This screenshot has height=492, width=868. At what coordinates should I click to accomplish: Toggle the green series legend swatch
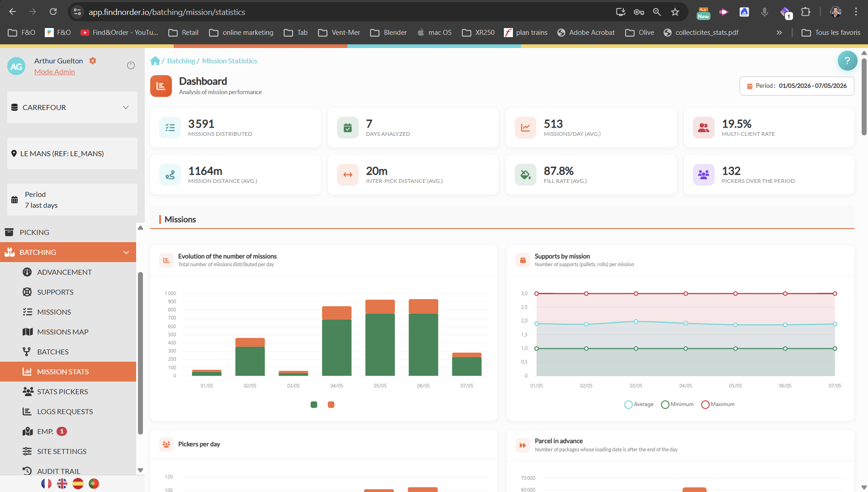point(314,405)
